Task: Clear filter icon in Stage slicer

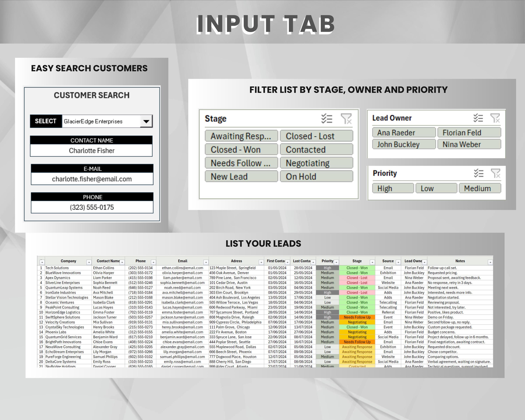Action: 346,119
